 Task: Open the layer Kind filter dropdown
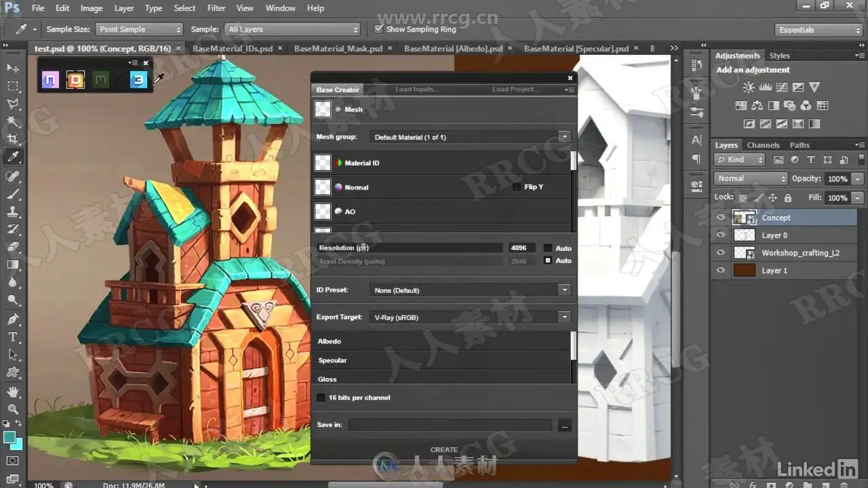(x=739, y=160)
